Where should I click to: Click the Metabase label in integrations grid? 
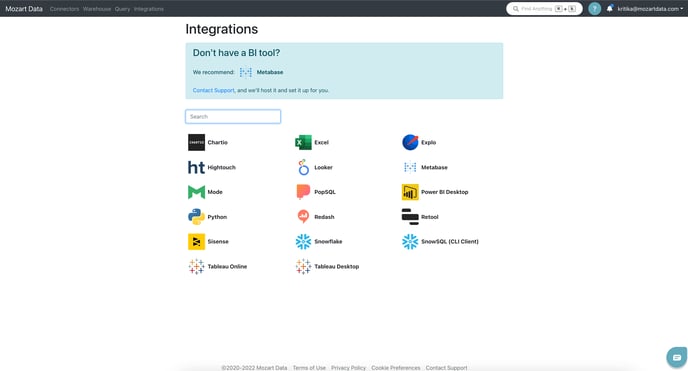click(x=434, y=168)
